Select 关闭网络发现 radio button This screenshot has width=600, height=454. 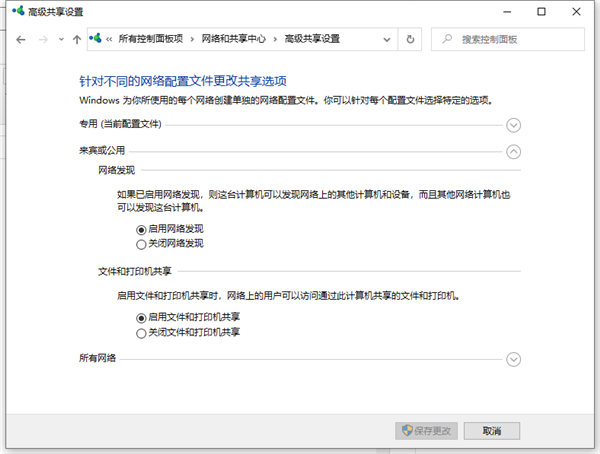click(x=141, y=243)
